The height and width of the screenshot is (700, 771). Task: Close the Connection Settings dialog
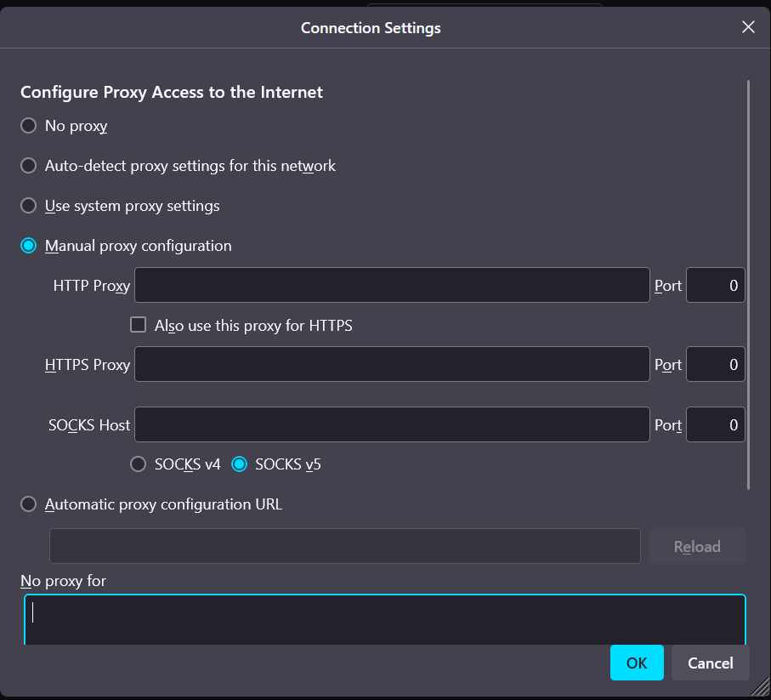click(748, 27)
